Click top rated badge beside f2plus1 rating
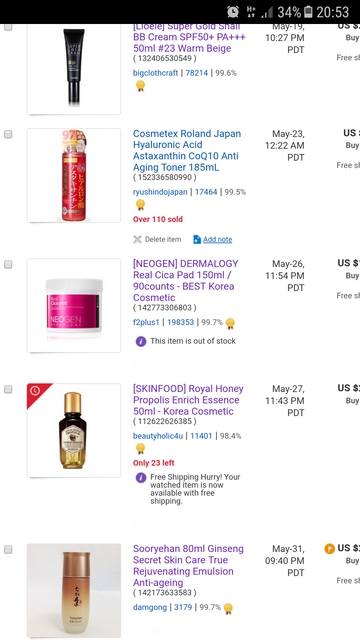The width and height of the screenshot is (360, 640). tap(230, 323)
